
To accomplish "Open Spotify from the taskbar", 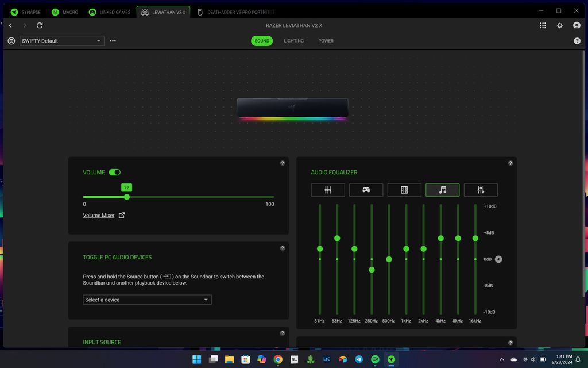I will click(375, 359).
